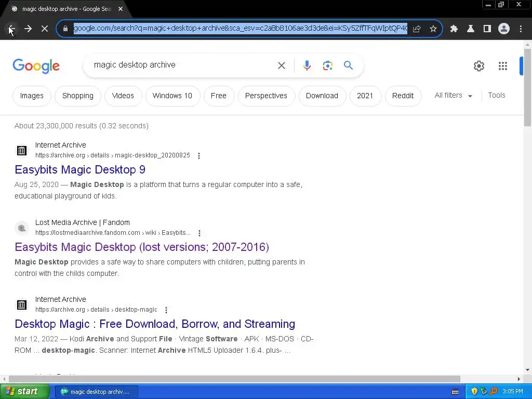532x399 pixels.
Task: Click the tray magnifier icon
Action: click(x=494, y=392)
